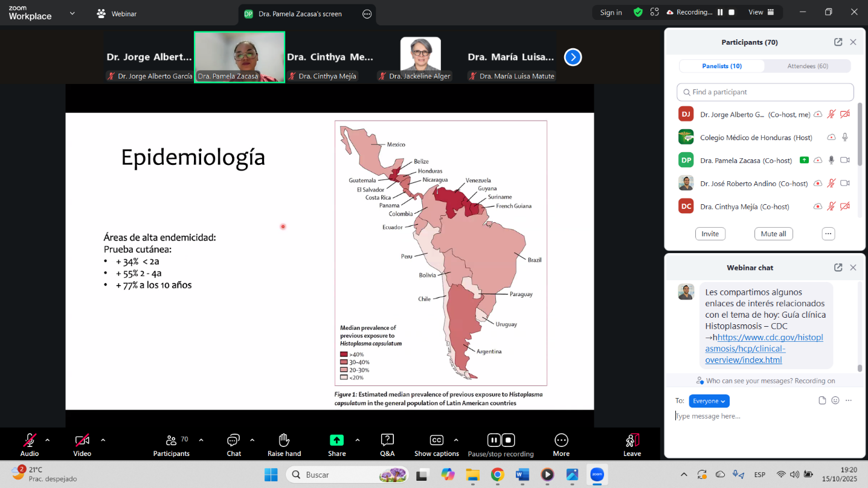
Task: Pop out the Participants panel
Action: coord(838,42)
